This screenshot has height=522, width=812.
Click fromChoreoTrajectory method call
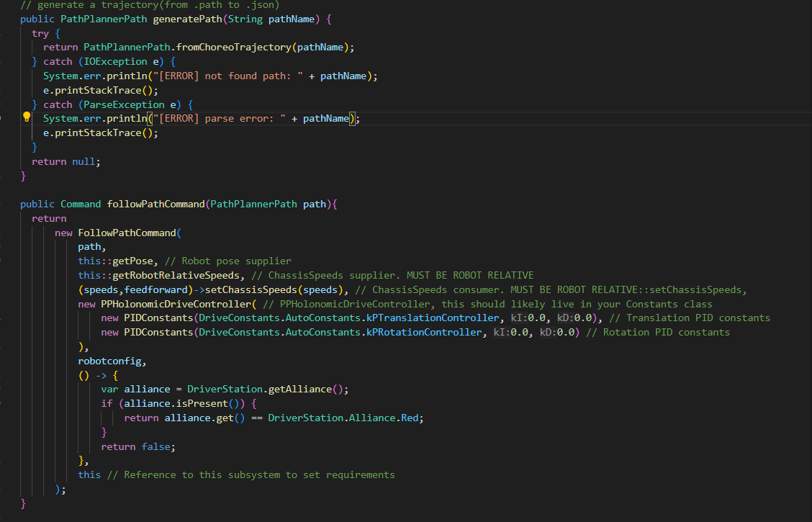click(x=234, y=47)
